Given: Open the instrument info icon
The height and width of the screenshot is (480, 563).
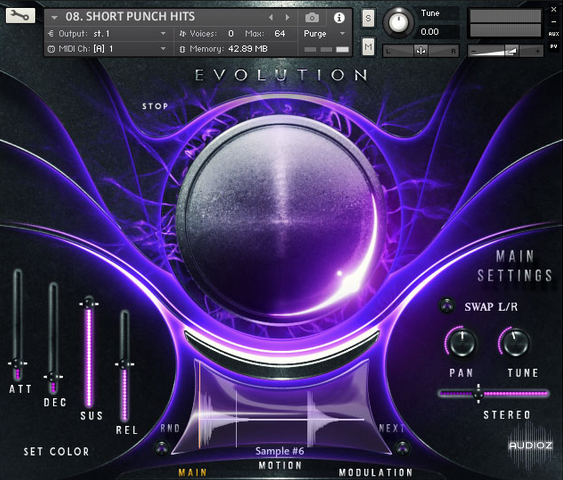Looking at the screenshot, I should 339,18.
